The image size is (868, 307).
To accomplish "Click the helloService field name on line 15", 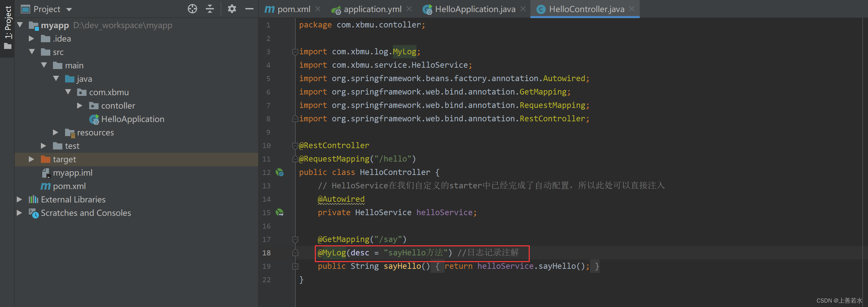I will pyautogui.click(x=444, y=212).
